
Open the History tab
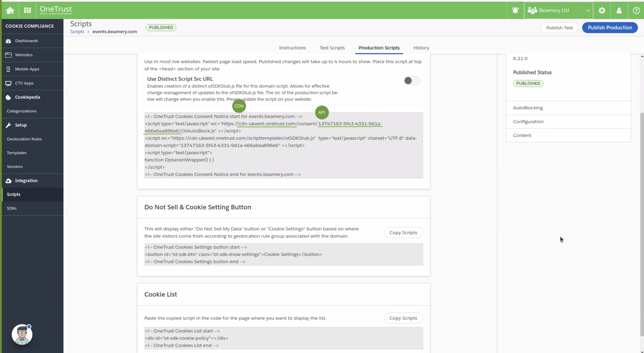point(421,48)
